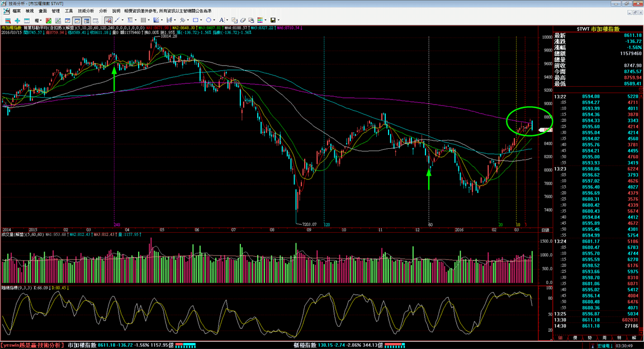Click the 10014.28 high price label
Image resolution: width=644 pixels, height=349 pixels.
click(169, 36)
